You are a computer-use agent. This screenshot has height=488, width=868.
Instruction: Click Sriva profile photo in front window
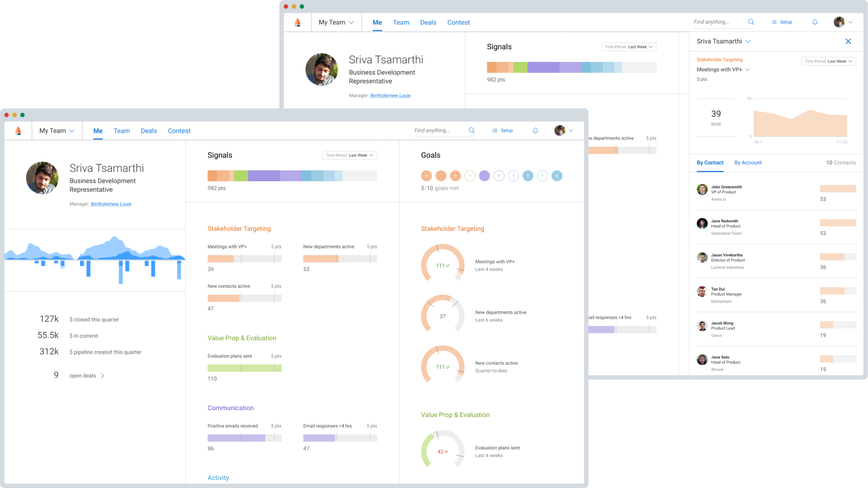42,178
